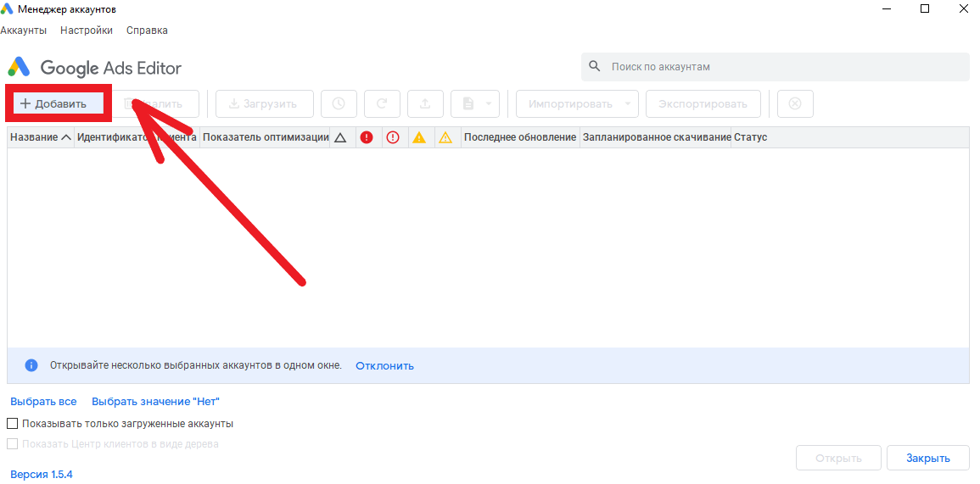Click the circled X cancel toolbar icon
The width and height of the screenshot is (980, 484).
coord(795,103)
